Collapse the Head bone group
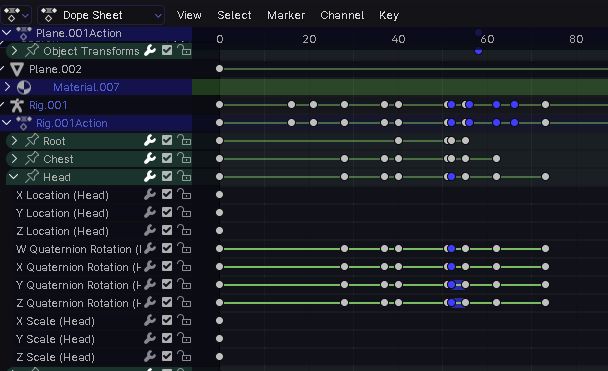 coord(14,177)
